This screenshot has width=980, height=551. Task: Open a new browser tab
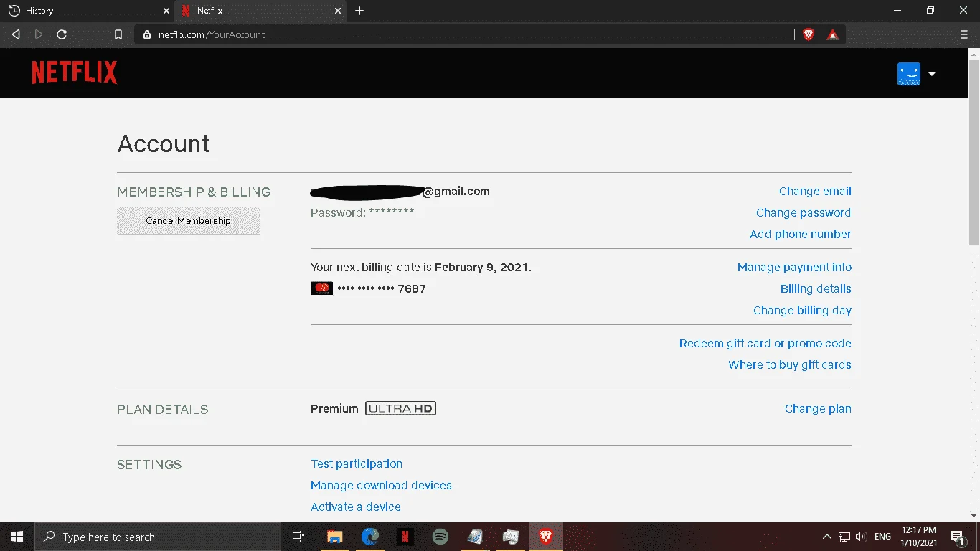pos(359,11)
